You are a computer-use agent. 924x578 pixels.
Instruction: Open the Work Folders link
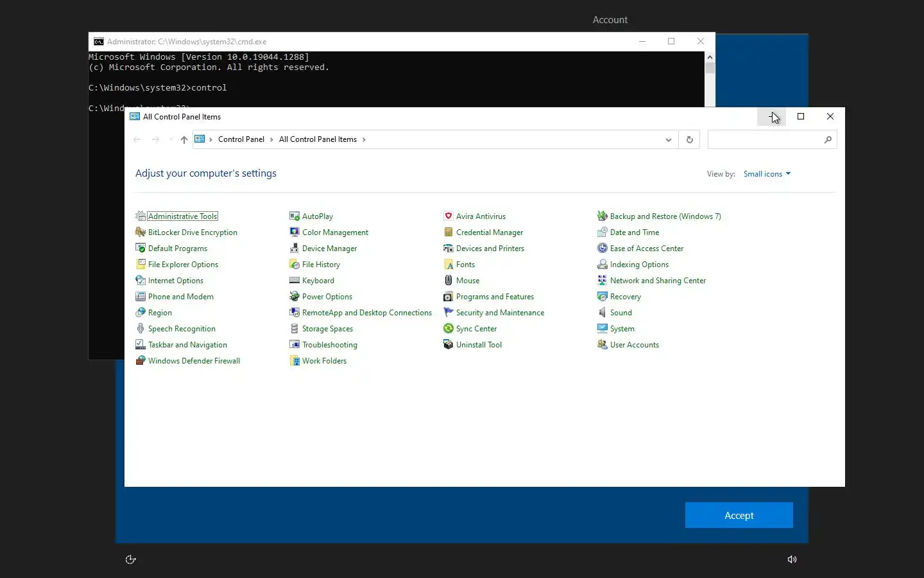(x=324, y=361)
